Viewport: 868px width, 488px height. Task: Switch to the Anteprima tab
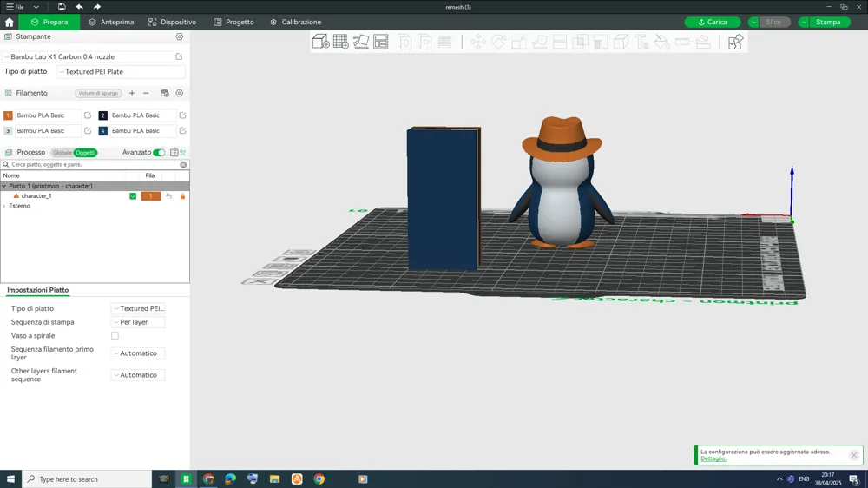pos(111,23)
